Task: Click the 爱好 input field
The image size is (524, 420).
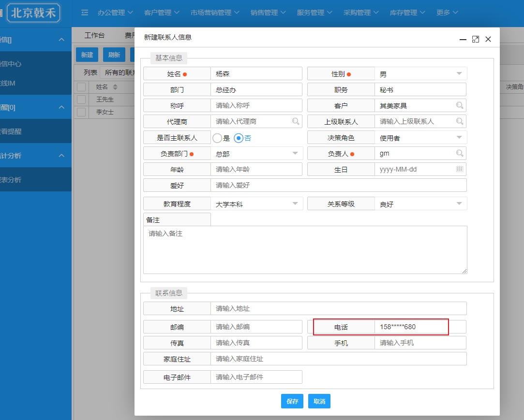Action: 339,185
